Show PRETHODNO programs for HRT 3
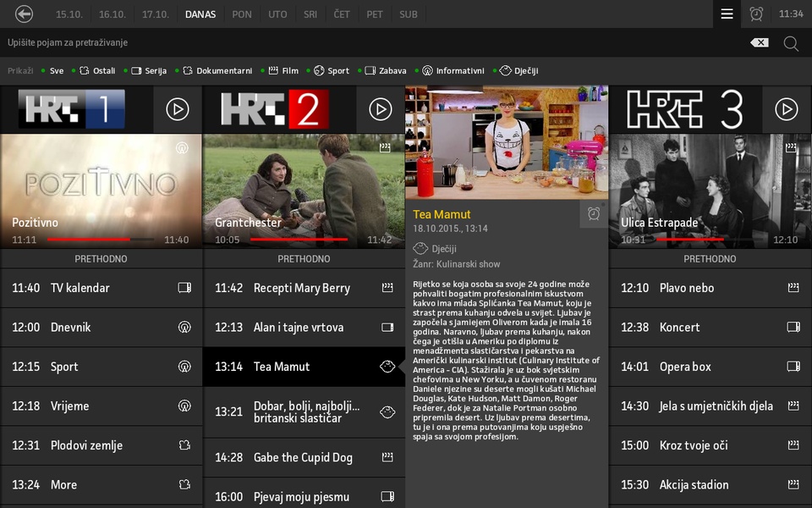 710,259
